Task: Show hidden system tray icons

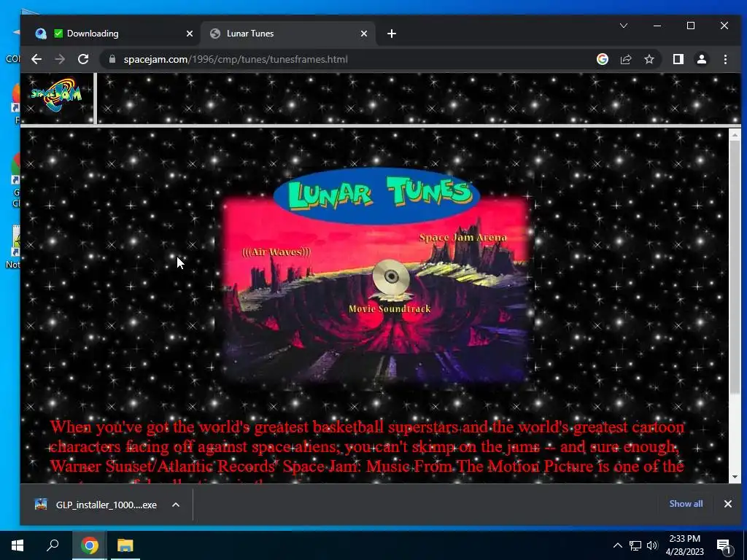Action: coord(617,545)
